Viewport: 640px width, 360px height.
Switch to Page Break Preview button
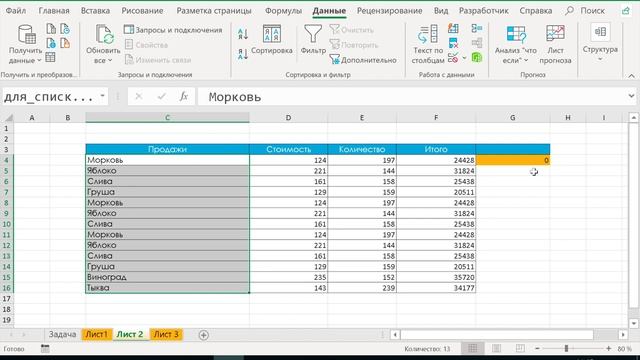click(x=520, y=348)
